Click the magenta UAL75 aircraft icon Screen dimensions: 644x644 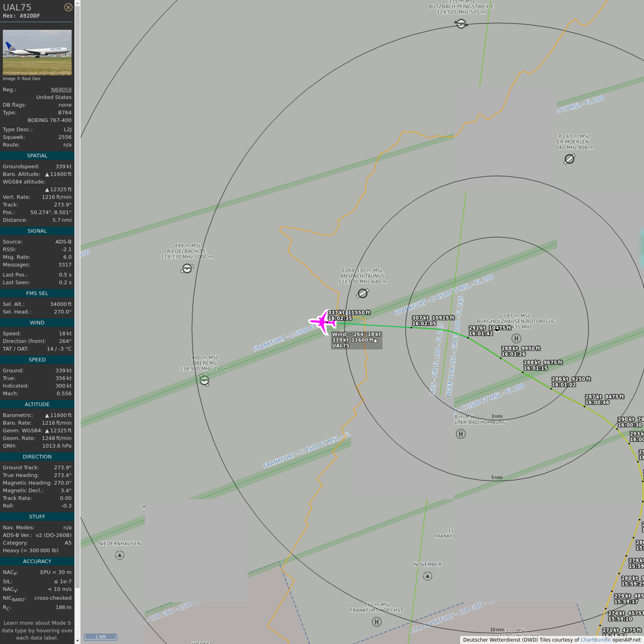click(322, 322)
